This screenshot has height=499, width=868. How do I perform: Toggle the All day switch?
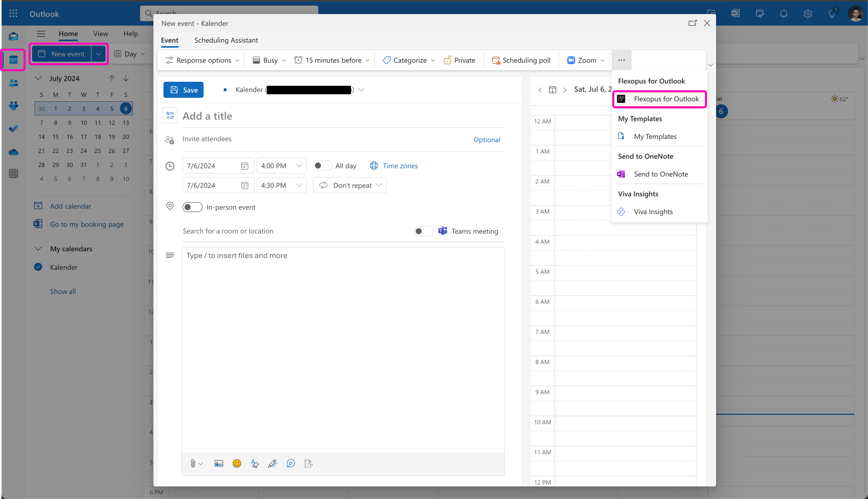click(322, 166)
